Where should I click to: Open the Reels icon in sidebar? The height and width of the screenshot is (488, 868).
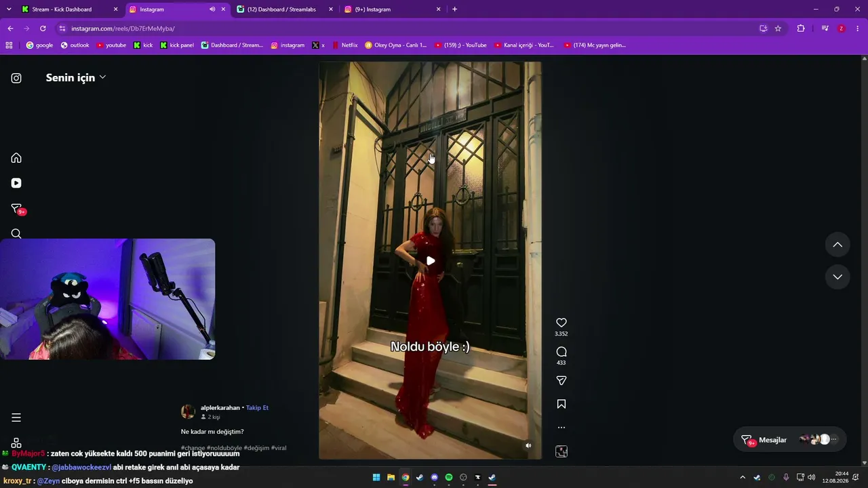(x=16, y=183)
